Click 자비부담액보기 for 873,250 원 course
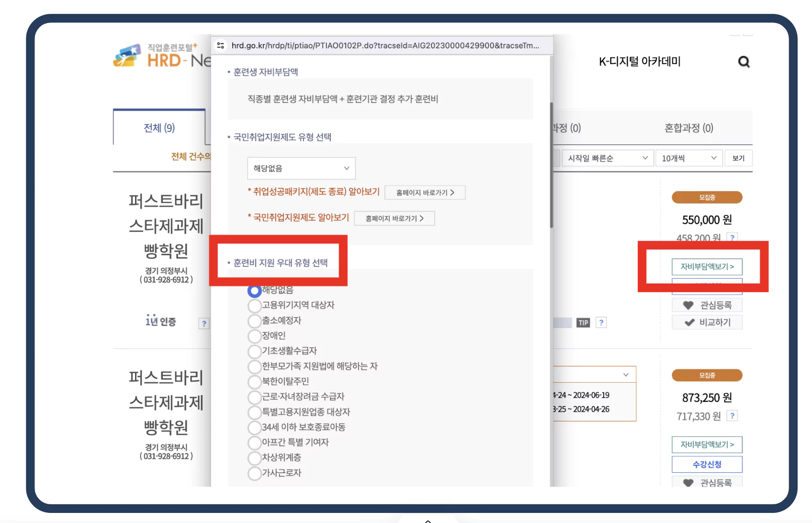This screenshot has height=523, width=812. [x=707, y=444]
